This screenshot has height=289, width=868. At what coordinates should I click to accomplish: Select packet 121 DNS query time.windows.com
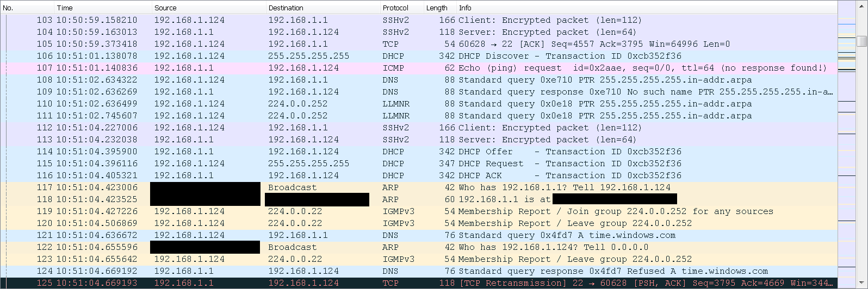pos(419,235)
